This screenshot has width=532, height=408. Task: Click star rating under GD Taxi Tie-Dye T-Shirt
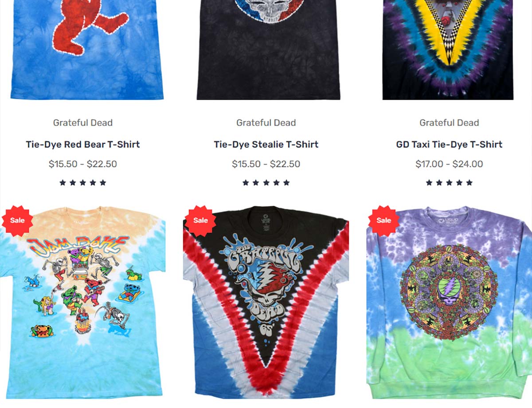pos(449,183)
